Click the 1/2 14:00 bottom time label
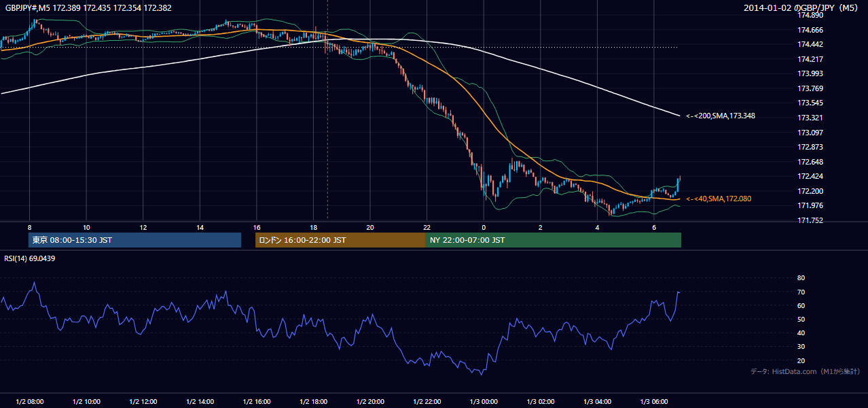 coord(200,401)
